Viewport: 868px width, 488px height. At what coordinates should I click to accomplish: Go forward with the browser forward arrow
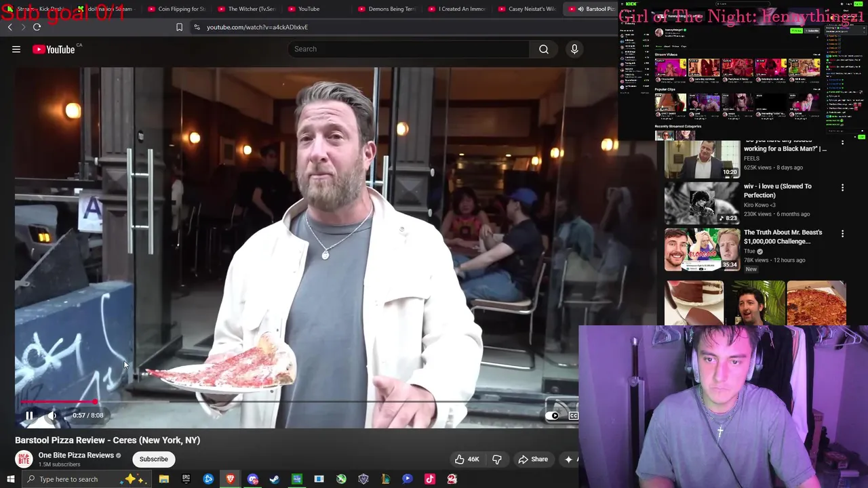(22, 27)
